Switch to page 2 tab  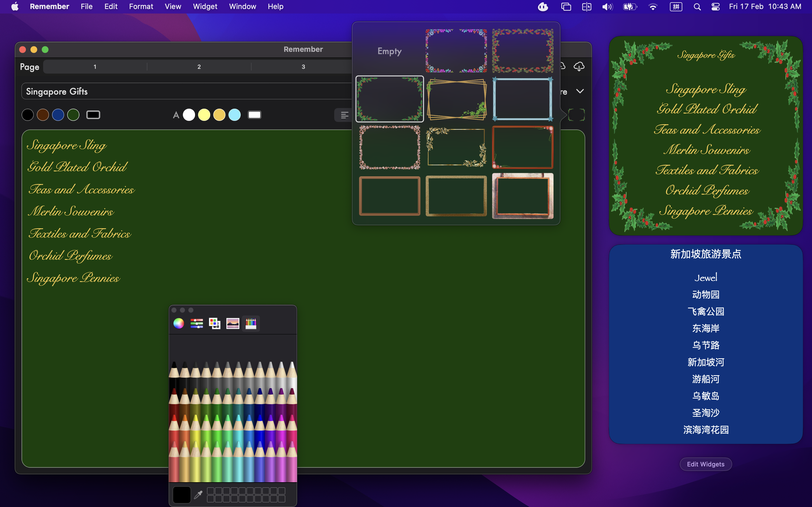[x=199, y=67]
